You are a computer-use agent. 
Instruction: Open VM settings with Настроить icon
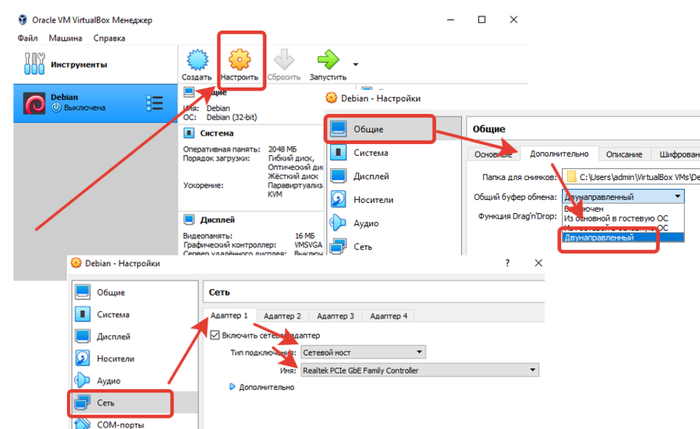[240, 60]
